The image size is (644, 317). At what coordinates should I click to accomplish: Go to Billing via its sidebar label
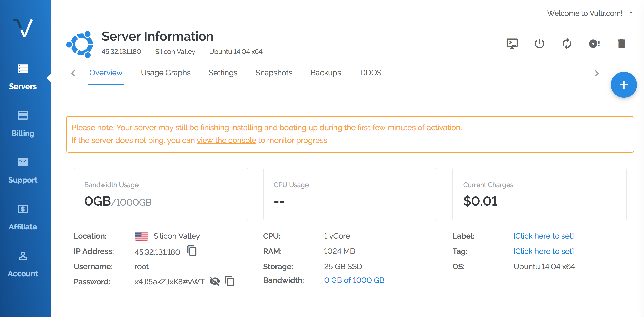click(23, 133)
